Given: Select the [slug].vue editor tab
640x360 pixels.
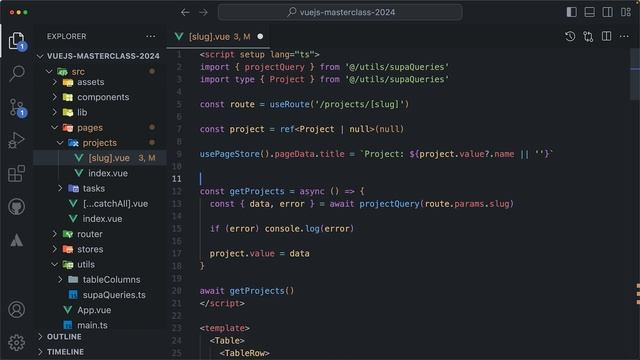Looking at the screenshot, I should (x=219, y=36).
